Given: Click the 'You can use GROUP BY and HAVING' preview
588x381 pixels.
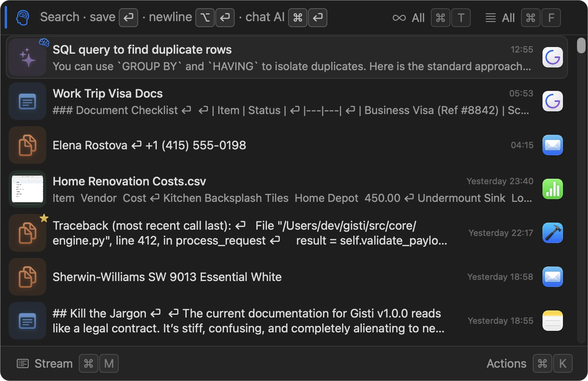Looking at the screenshot, I should tap(292, 67).
